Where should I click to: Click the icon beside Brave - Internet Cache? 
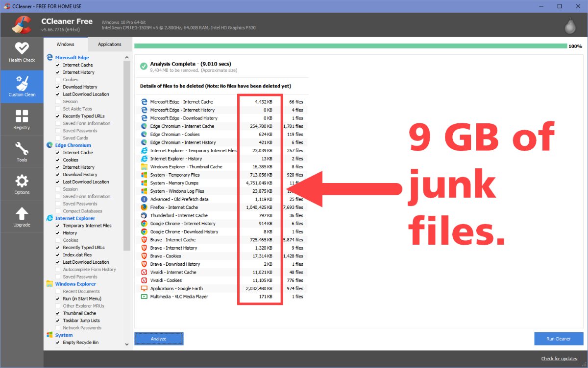[x=144, y=240]
